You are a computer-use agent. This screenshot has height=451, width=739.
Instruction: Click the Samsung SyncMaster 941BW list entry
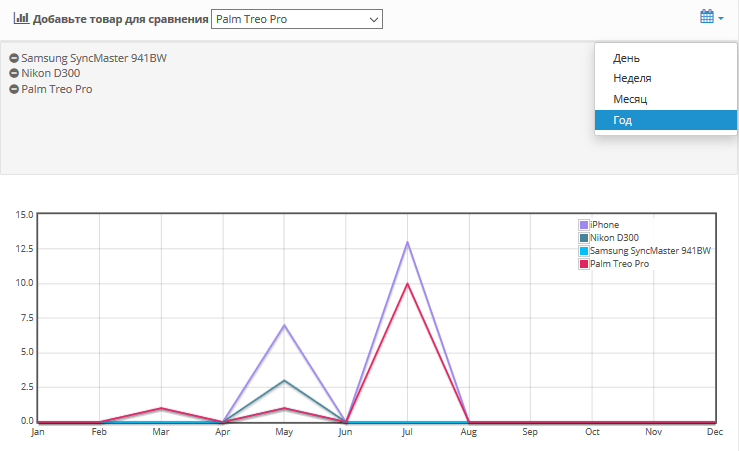[94, 58]
